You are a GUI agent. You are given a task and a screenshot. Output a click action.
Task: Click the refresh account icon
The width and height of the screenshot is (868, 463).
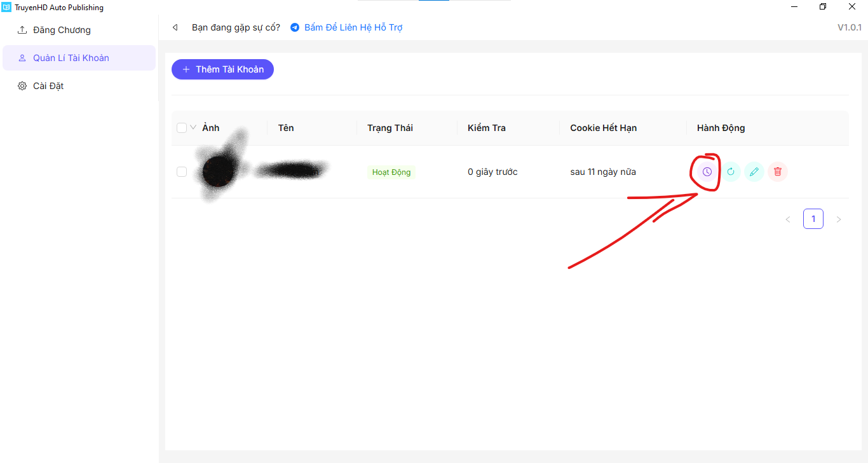(730, 172)
